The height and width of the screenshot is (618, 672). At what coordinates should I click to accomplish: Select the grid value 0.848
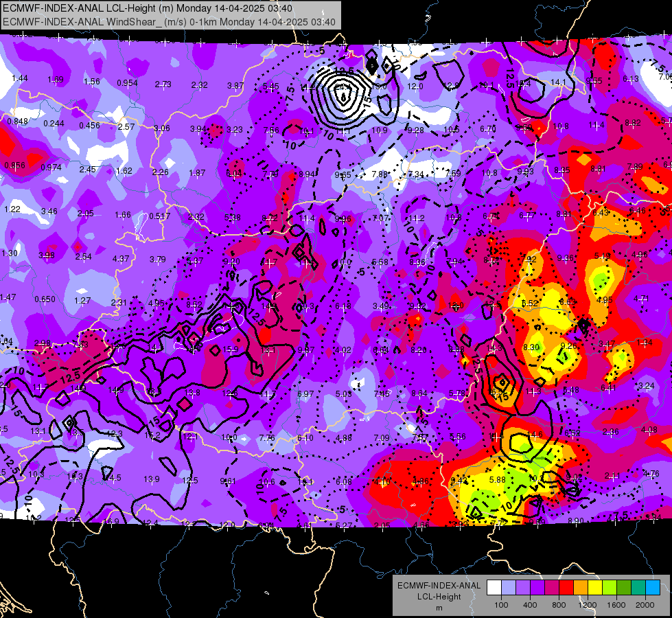click(x=18, y=122)
